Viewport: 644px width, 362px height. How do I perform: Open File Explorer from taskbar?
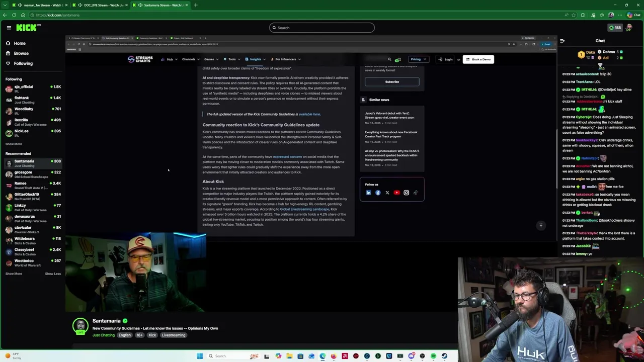click(x=289, y=356)
